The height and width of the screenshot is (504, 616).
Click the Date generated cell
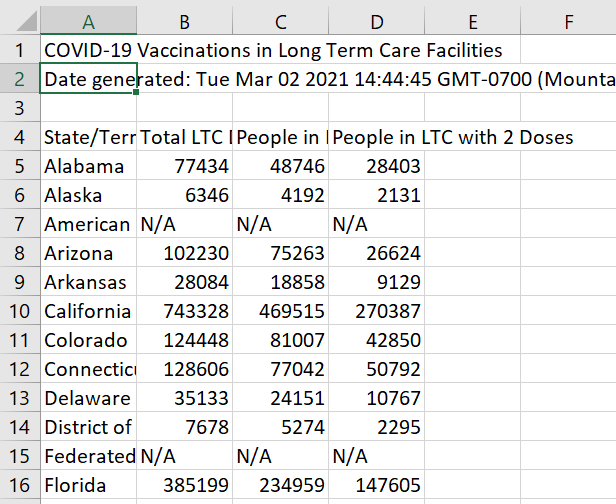point(88,79)
